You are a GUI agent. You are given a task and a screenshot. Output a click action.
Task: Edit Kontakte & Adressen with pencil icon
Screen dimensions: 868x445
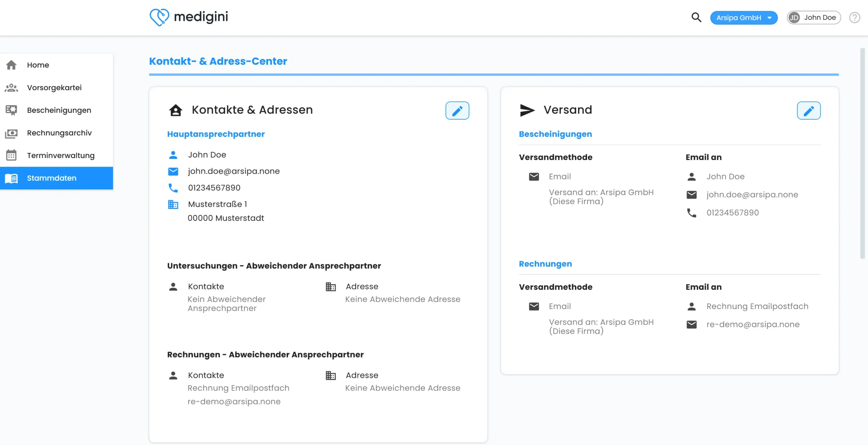click(457, 111)
